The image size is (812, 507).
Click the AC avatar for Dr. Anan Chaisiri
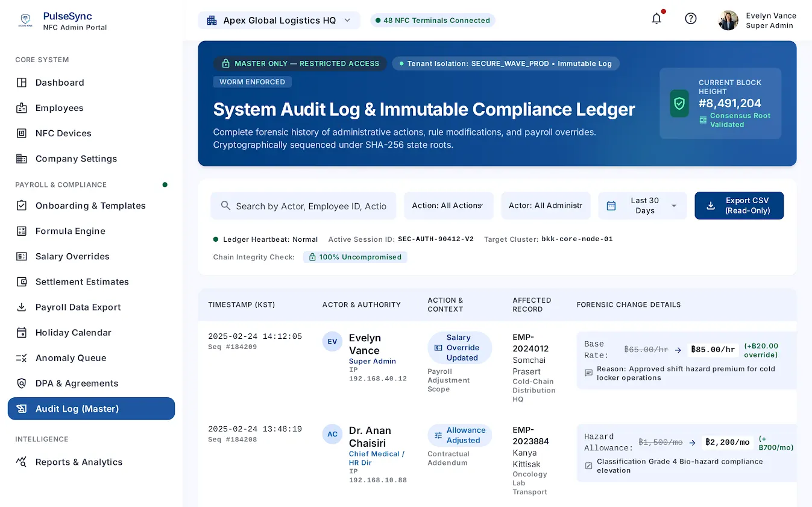(x=332, y=434)
